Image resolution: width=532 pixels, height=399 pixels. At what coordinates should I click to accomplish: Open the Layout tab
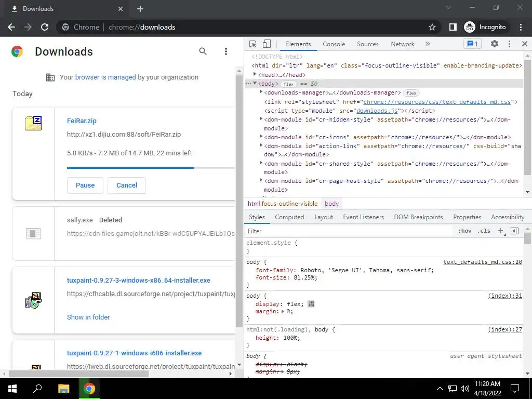pyautogui.click(x=324, y=217)
